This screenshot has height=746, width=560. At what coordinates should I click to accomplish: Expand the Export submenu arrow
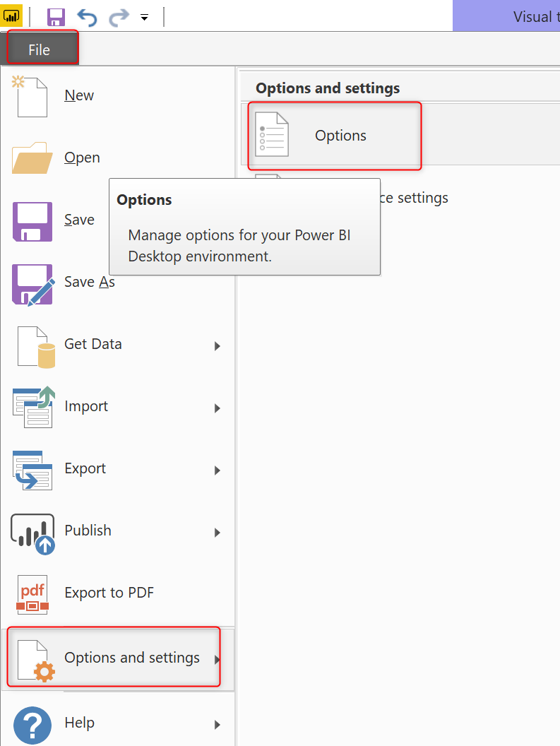pyautogui.click(x=218, y=470)
